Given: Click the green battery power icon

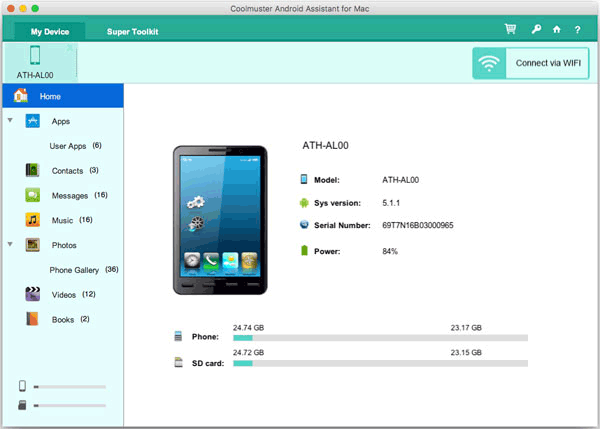Looking at the screenshot, I should tap(304, 251).
